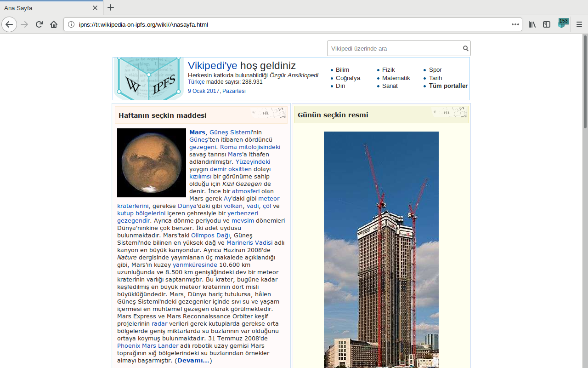Open the Bilim portal
This screenshot has height=368, width=588.
pos(342,70)
